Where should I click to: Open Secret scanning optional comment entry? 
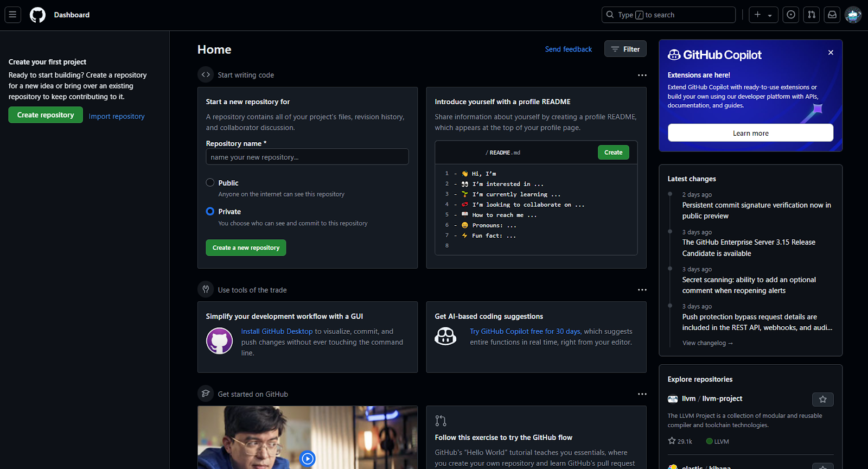pos(749,285)
